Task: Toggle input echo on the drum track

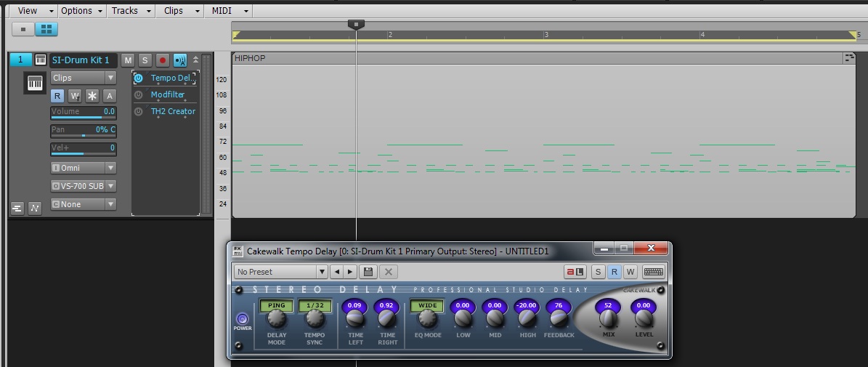Action: 180,60
